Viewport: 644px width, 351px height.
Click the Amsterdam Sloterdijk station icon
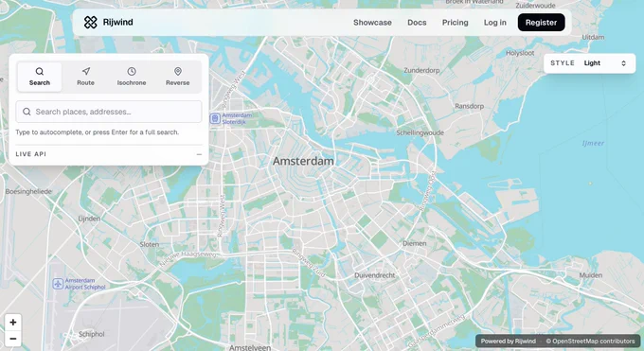point(215,118)
